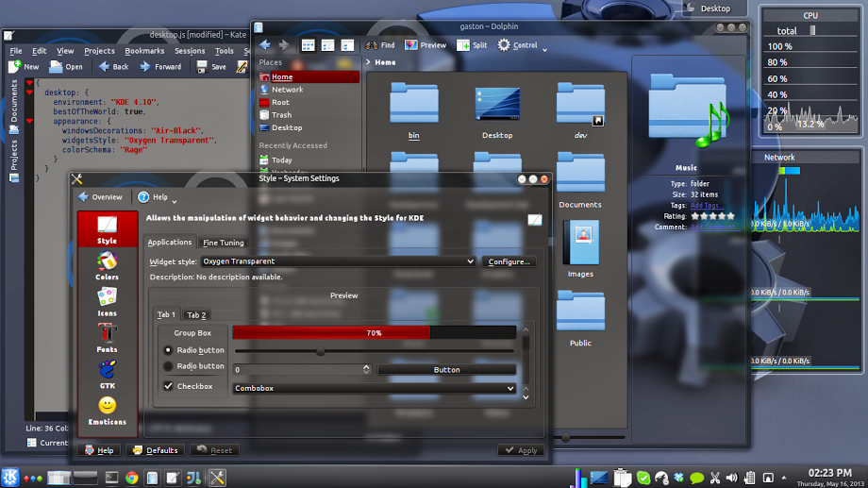The width and height of the screenshot is (868, 488).
Task: Click the spinbox stepper arrows
Action: (366, 369)
